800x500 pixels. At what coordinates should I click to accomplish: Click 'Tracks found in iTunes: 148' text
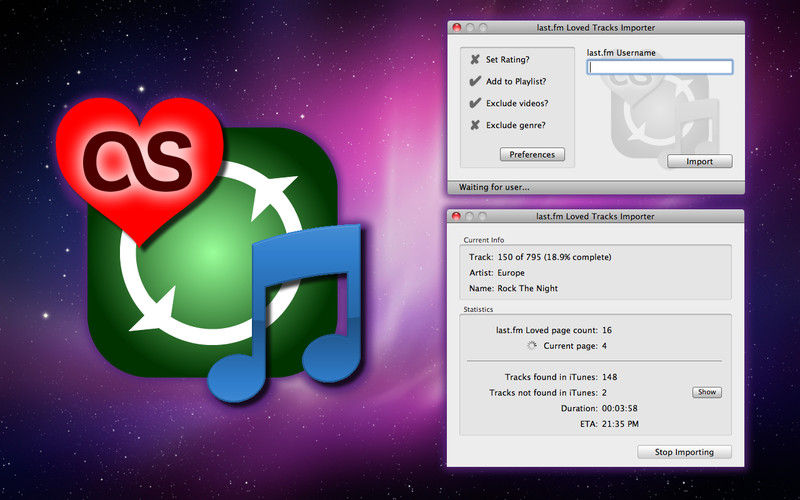tap(561, 377)
